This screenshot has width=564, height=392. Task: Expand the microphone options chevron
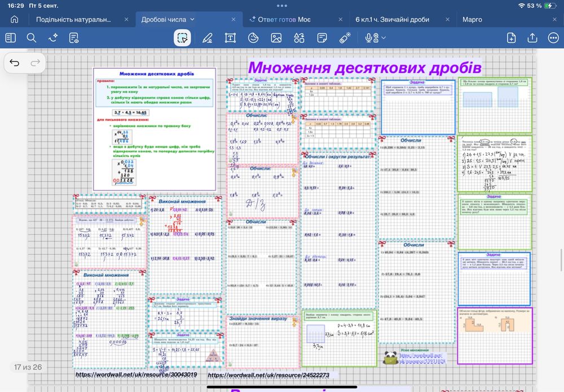coord(384,38)
